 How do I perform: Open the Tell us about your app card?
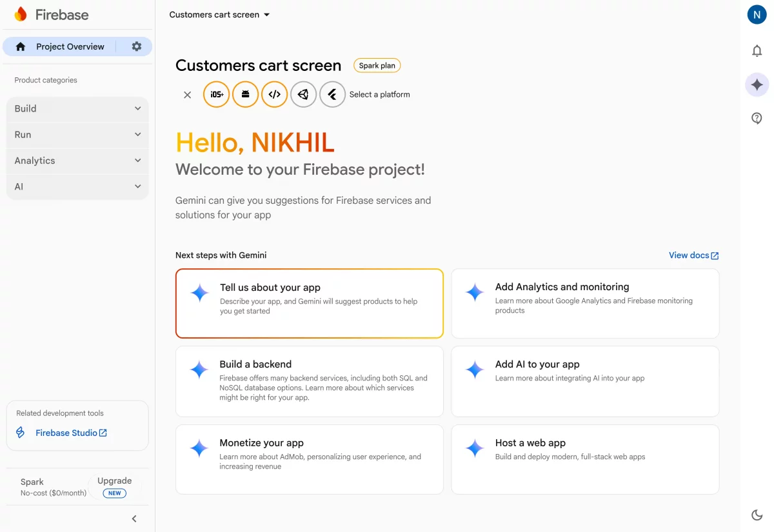click(x=309, y=303)
